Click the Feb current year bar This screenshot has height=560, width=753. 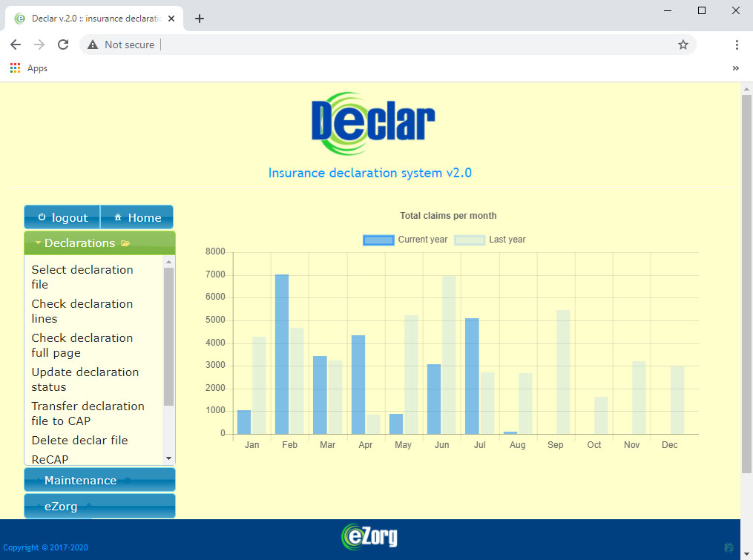coord(282,355)
